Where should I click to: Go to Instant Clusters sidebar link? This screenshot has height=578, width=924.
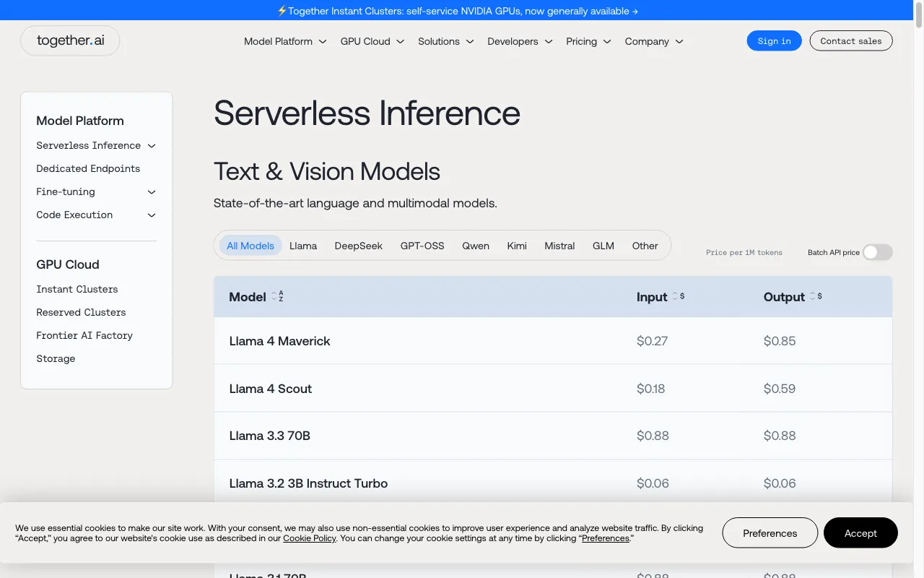pyautogui.click(x=77, y=289)
